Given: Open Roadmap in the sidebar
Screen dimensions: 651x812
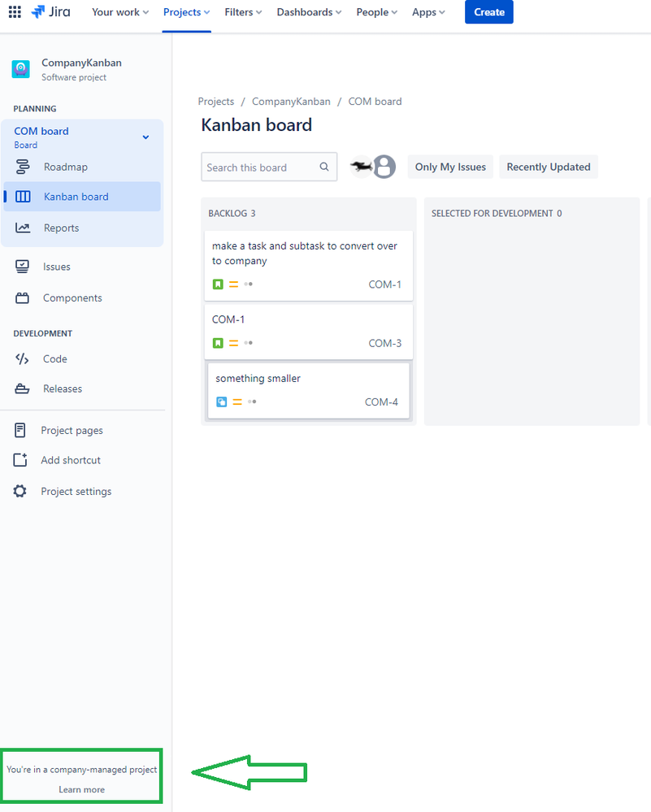Looking at the screenshot, I should 66,167.
